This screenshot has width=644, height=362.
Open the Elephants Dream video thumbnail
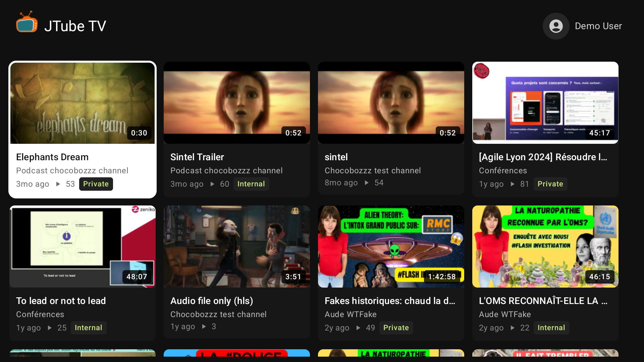(x=83, y=103)
